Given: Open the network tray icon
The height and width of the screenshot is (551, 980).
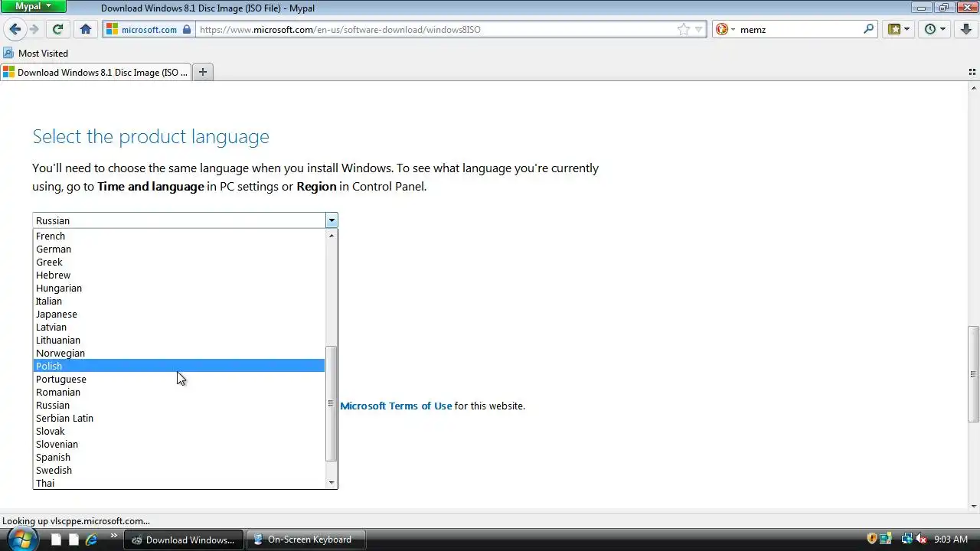Looking at the screenshot, I should click(907, 540).
